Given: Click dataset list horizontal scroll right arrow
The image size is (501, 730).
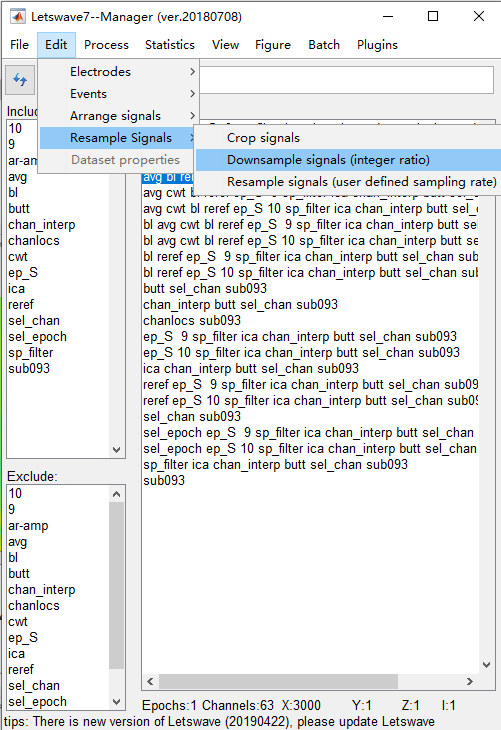Looking at the screenshot, I should [470, 682].
